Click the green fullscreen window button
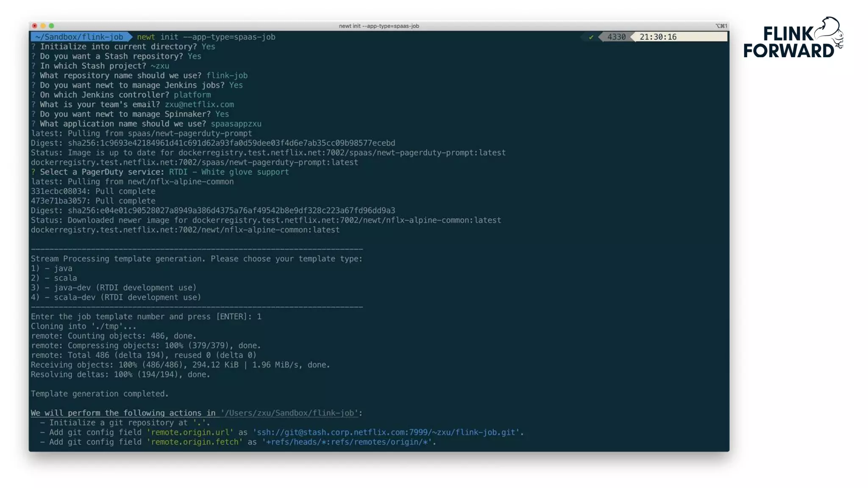 coord(52,26)
